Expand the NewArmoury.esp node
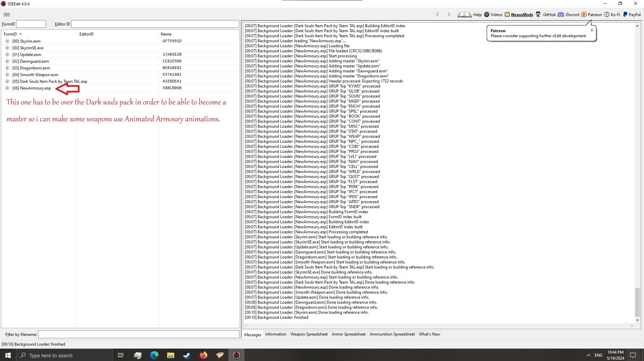Viewport: 644px width, 361px height. tap(7, 88)
